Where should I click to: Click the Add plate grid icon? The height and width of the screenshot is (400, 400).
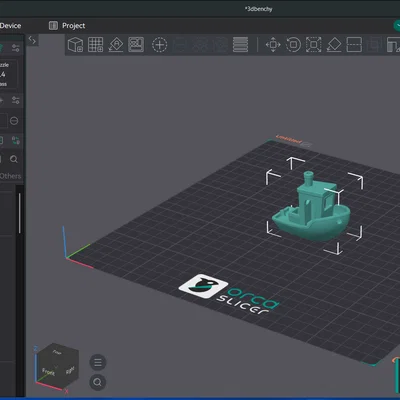coord(95,44)
